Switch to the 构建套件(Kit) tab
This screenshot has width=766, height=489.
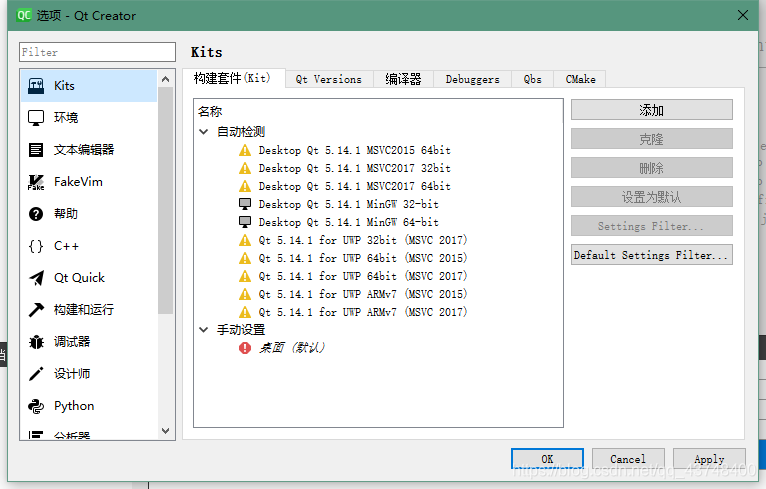233,78
